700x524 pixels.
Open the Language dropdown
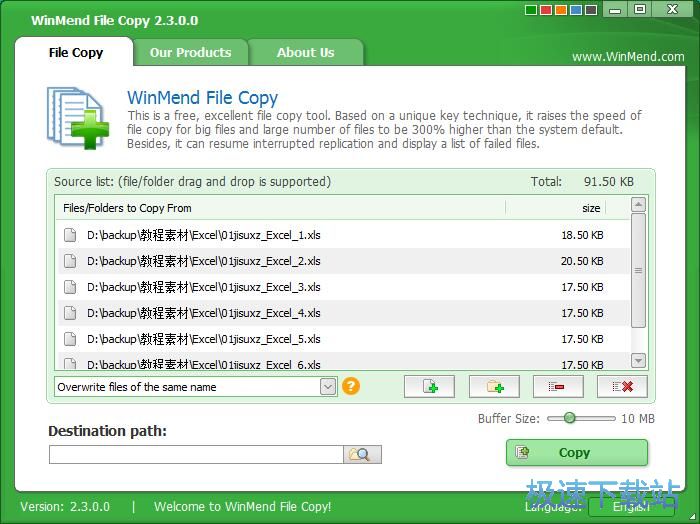(x=630, y=507)
